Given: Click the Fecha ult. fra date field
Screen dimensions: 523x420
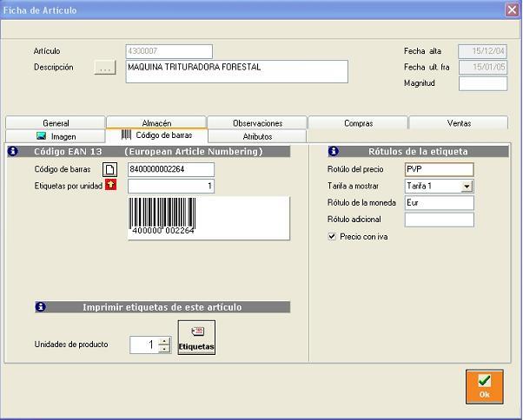Looking at the screenshot, I should tap(483, 67).
